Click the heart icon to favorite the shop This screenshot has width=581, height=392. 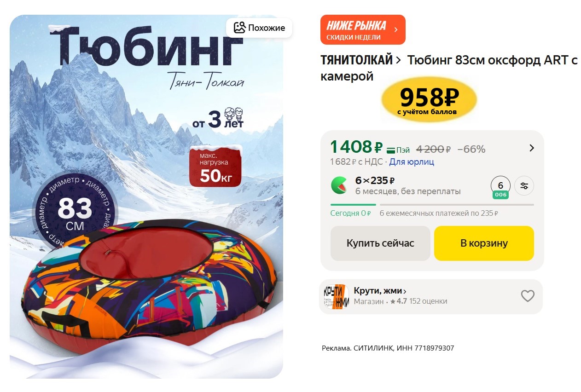pyautogui.click(x=528, y=296)
